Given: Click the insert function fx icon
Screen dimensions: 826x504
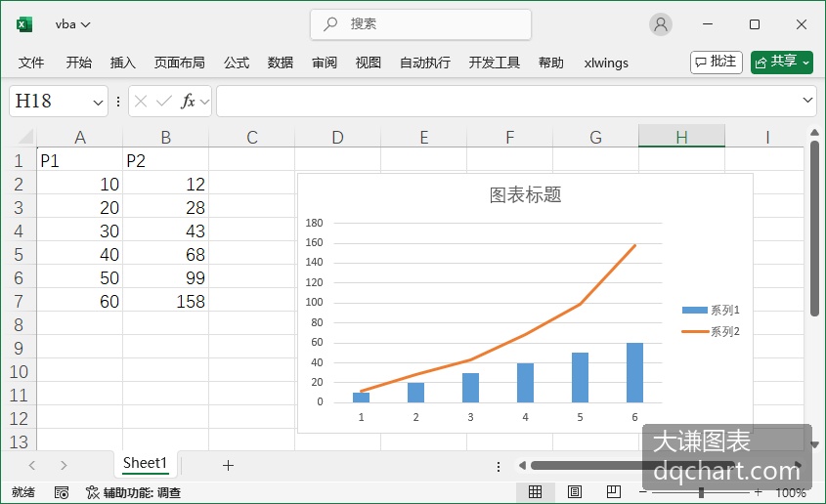Looking at the screenshot, I should click(x=188, y=101).
